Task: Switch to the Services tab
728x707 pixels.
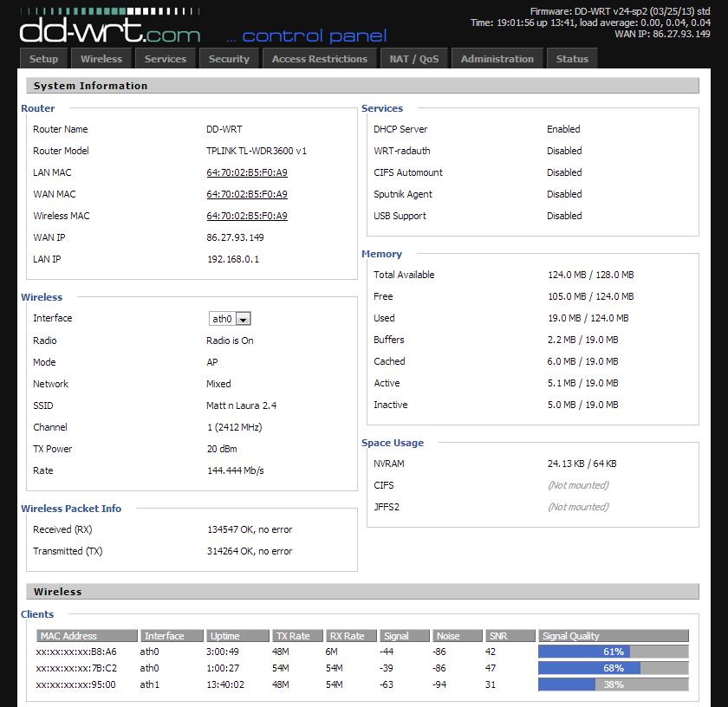Action: point(165,58)
